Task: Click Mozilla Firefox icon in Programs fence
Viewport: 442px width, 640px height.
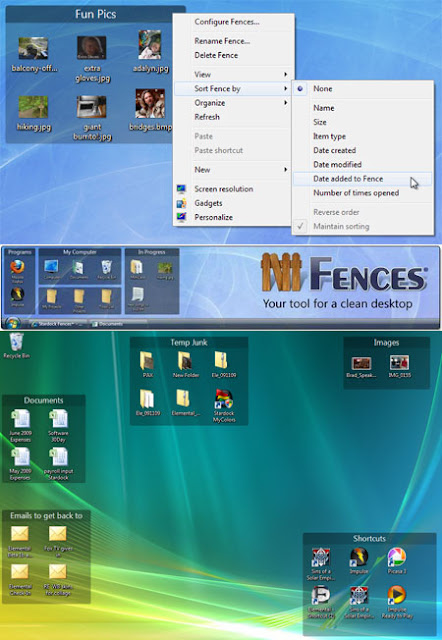Action: (x=17, y=267)
